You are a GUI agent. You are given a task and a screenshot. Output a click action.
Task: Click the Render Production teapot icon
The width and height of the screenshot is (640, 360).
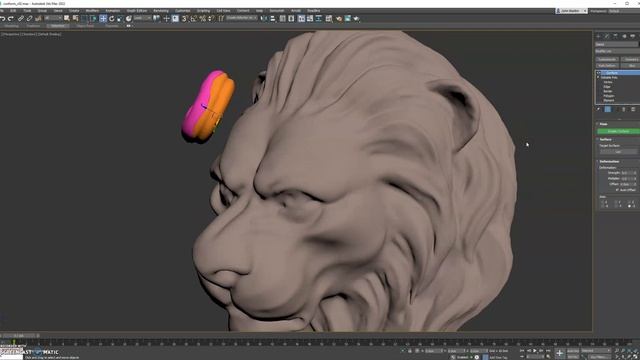[356, 18]
